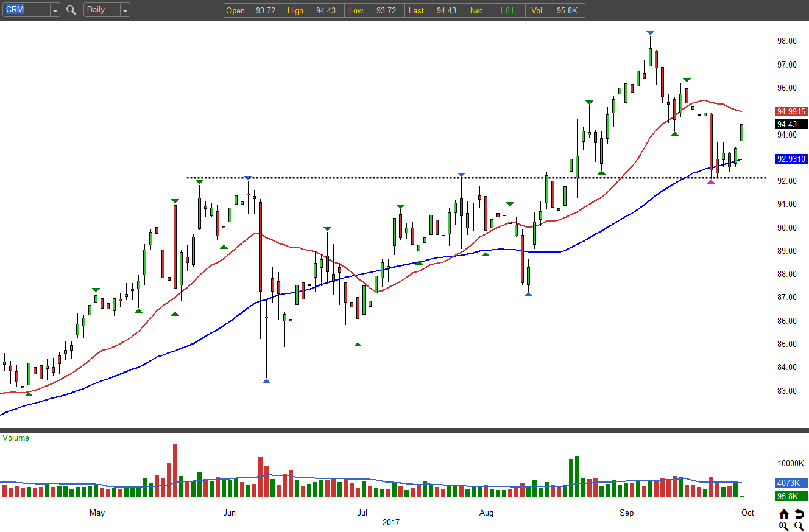Click the Oct date axis label
Image resolution: width=809 pixels, height=532 pixels.
click(747, 513)
